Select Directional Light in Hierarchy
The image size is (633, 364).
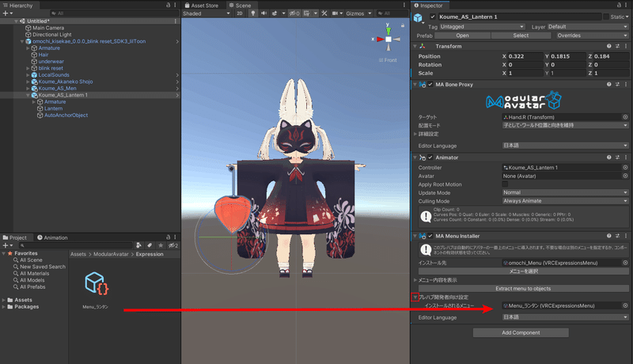coord(51,35)
